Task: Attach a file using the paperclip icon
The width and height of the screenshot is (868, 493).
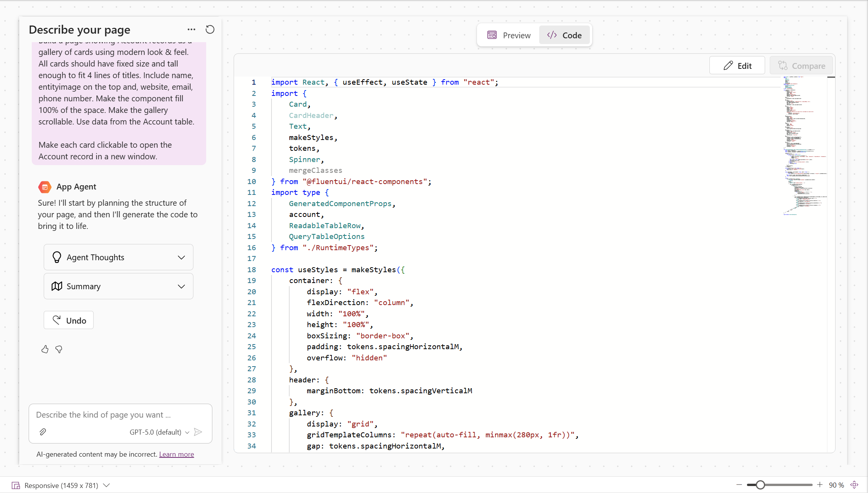Action: tap(43, 432)
